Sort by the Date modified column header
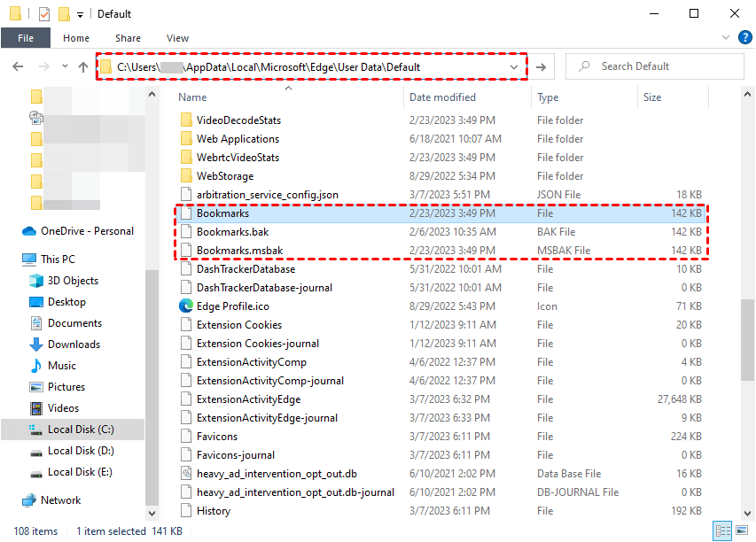Viewport: 756px width, 542px height. pos(442,97)
